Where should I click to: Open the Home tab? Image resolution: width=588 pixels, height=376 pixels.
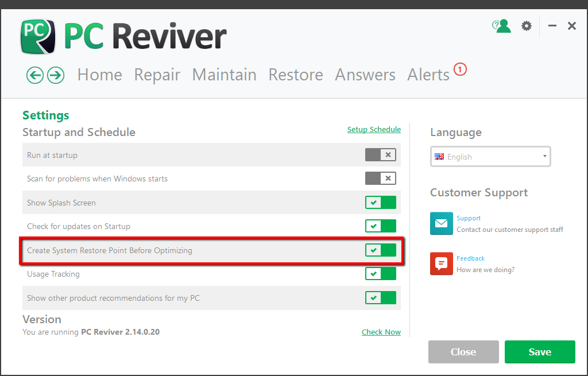point(100,75)
